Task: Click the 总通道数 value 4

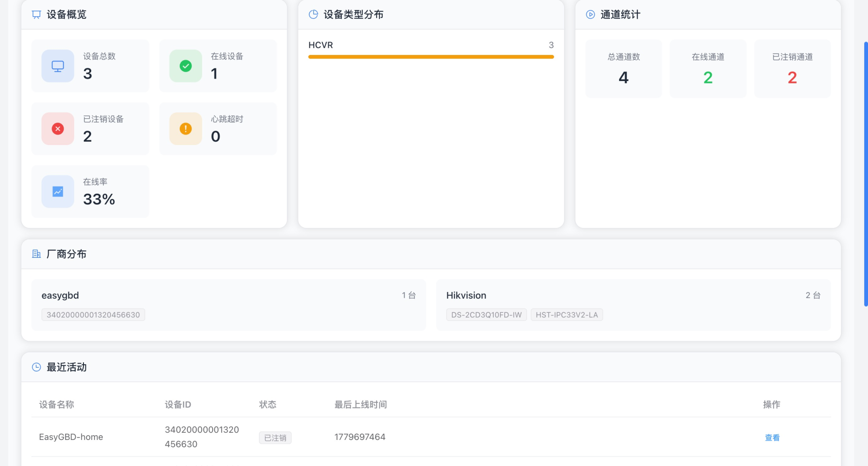Action: click(624, 78)
